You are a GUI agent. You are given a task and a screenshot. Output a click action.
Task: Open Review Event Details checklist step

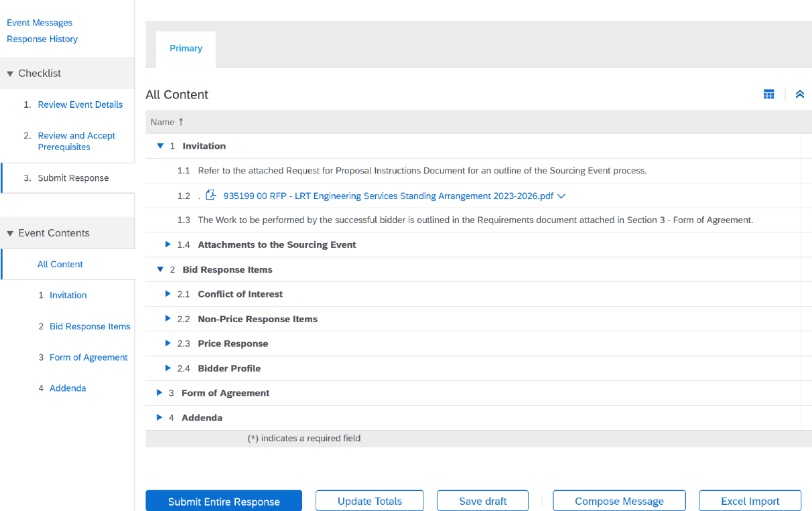[x=80, y=104]
